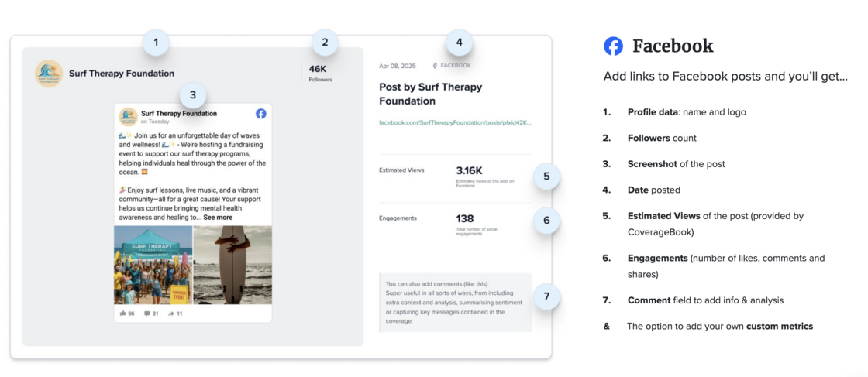Expand post text with See more
Screen dimensions: 868x377
218,218
